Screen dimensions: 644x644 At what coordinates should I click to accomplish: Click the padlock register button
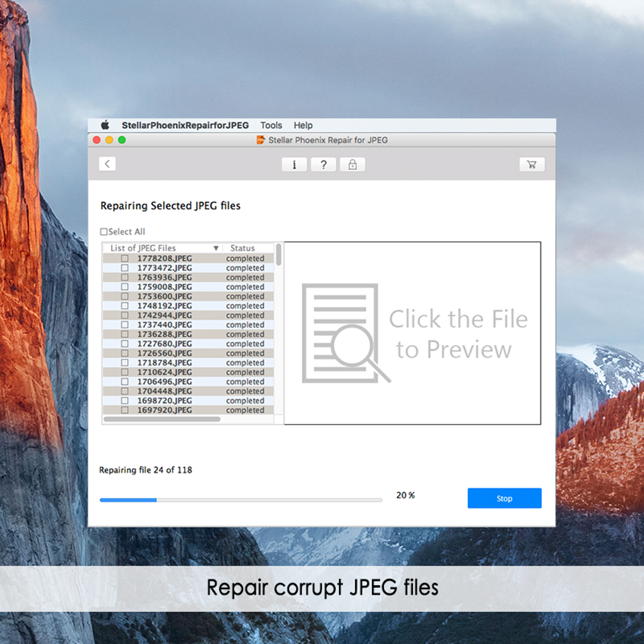(x=352, y=165)
